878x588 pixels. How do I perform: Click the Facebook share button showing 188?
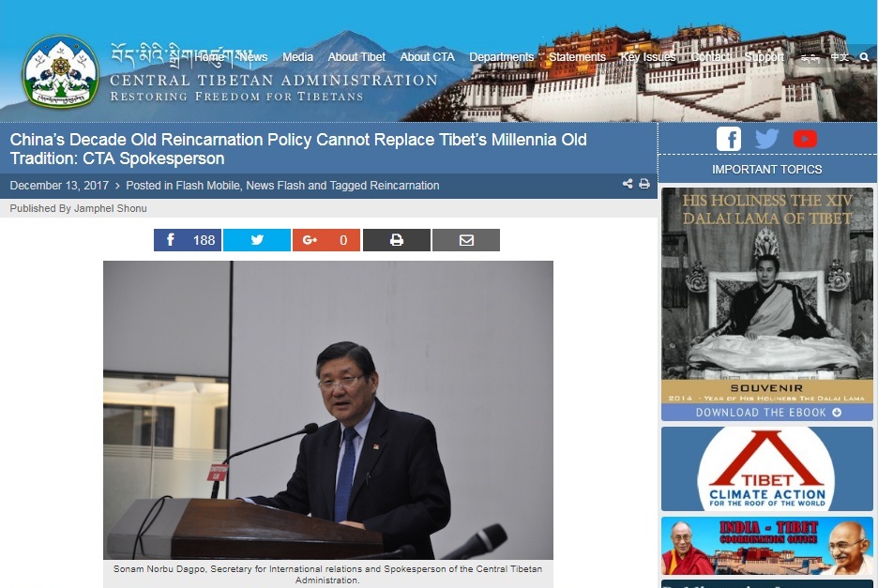[188, 240]
